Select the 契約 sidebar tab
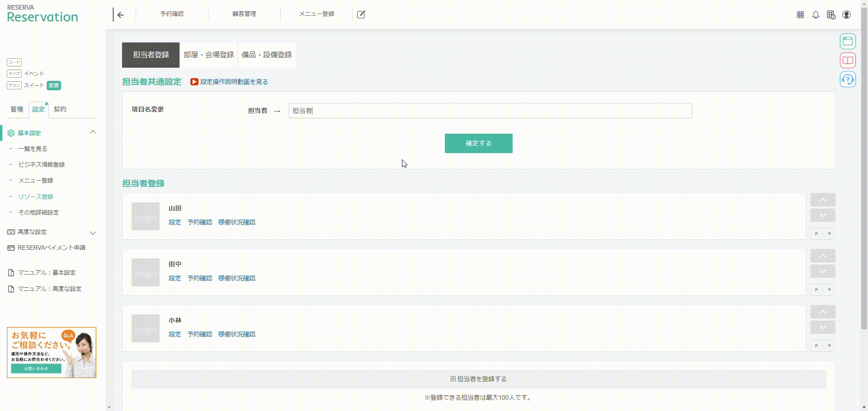 (60, 109)
